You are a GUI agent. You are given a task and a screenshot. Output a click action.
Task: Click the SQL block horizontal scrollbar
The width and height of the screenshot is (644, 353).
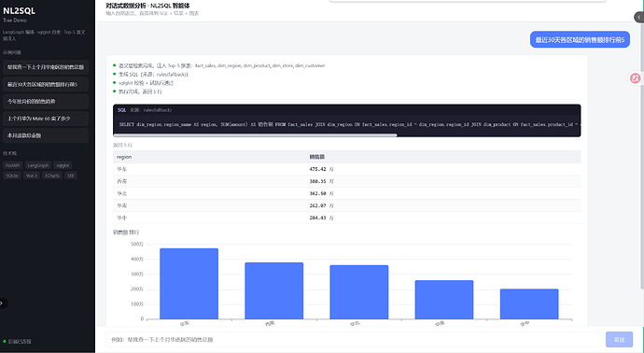(x=255, y=134)
